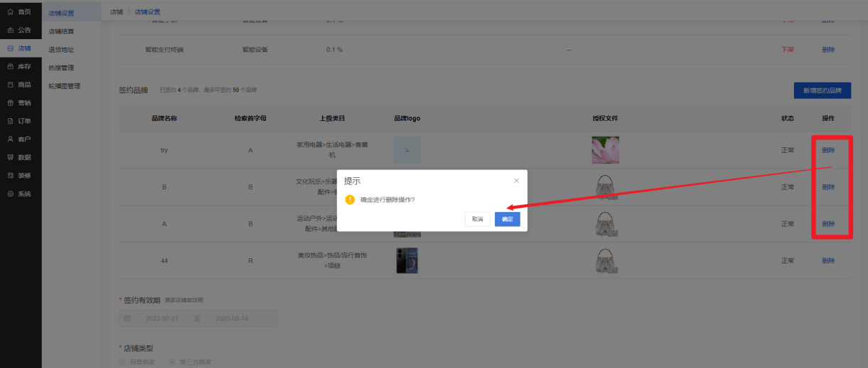Viewport: 868px width, 368px height.
Task: Click the 品牌名称 column header
Action: pyautogui.click(x=164, y=118)
